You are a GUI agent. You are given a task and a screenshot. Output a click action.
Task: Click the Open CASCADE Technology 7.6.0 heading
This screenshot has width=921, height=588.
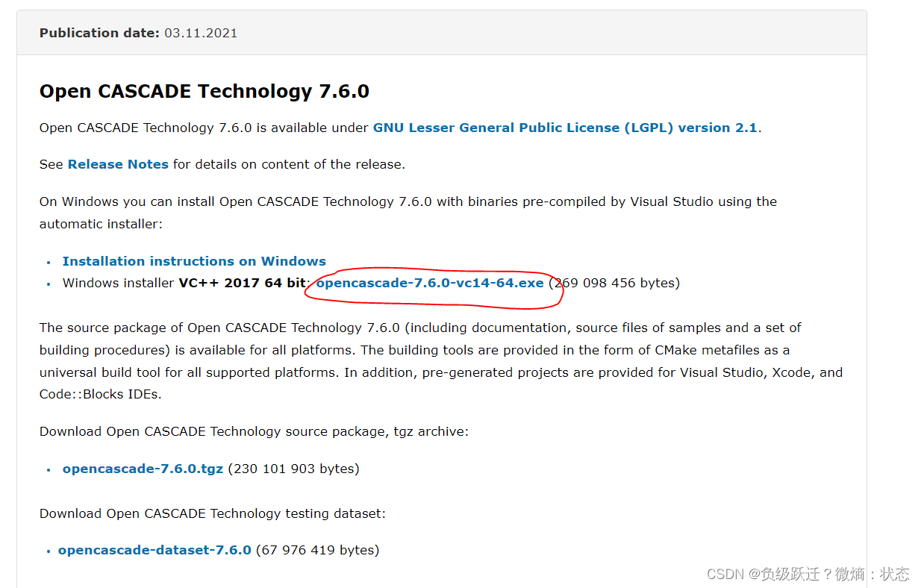tap(205, 91)
